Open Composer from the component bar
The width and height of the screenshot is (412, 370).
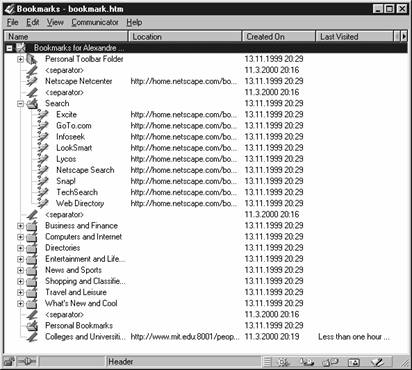(x=377, y=362)
